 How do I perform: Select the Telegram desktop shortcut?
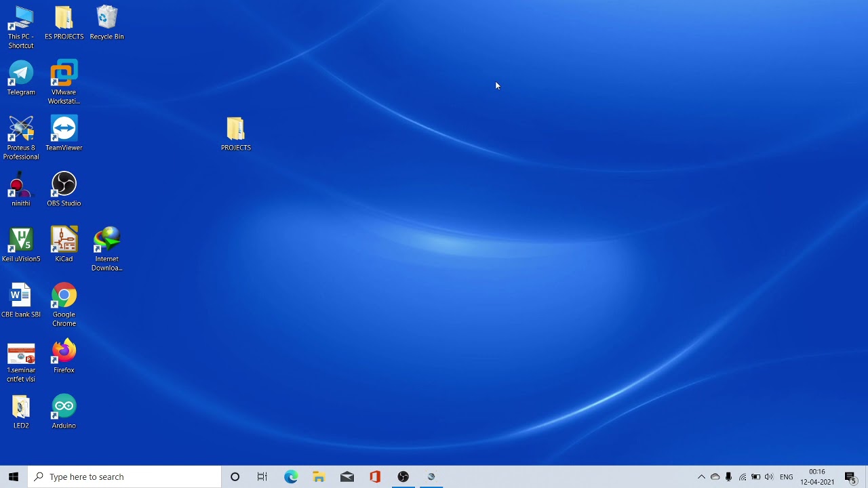coord(21,79)
